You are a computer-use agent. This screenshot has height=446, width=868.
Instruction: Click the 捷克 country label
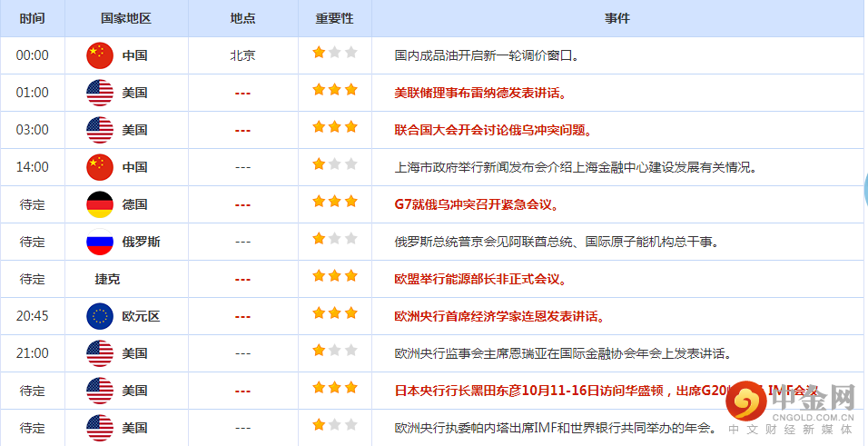(107, 279)
